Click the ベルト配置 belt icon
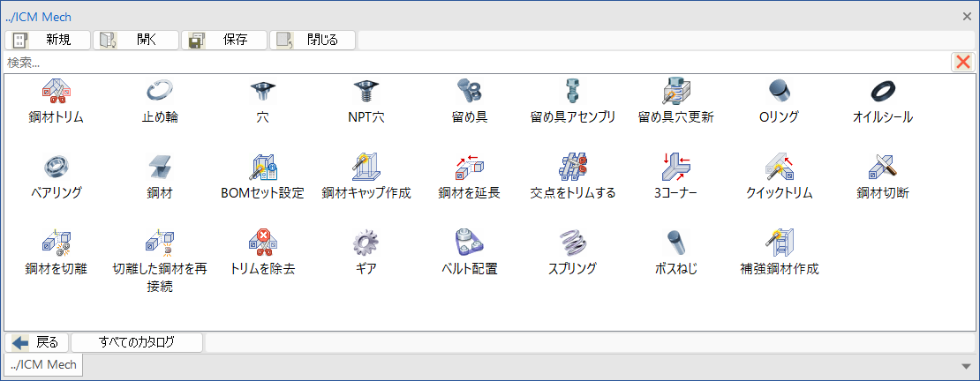The image size is (980, 381). (x=470, y=243)
